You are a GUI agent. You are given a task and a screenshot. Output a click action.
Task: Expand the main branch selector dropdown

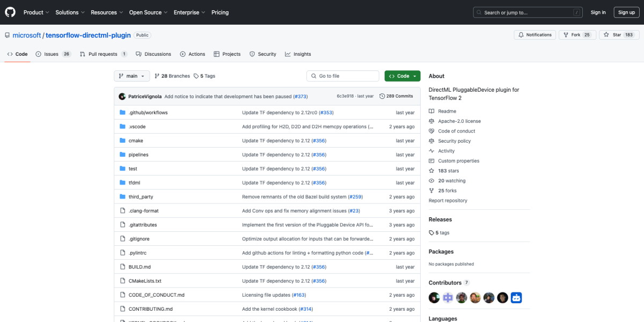point(131,76)
